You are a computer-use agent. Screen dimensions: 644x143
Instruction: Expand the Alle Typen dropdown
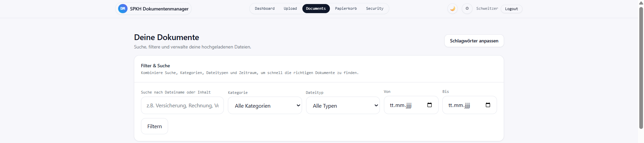click(x=343, y=106)
